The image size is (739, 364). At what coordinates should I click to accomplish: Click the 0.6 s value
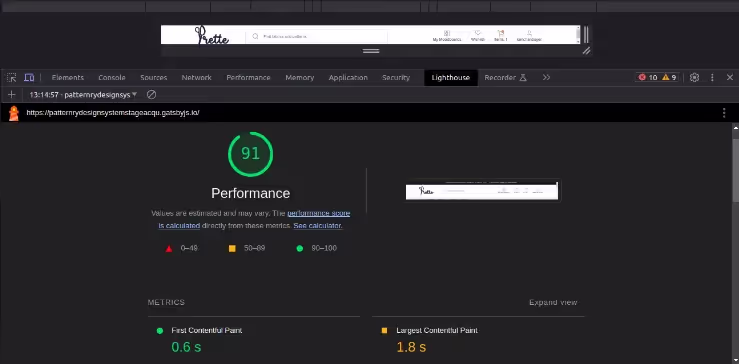click(x=186, y=347)
